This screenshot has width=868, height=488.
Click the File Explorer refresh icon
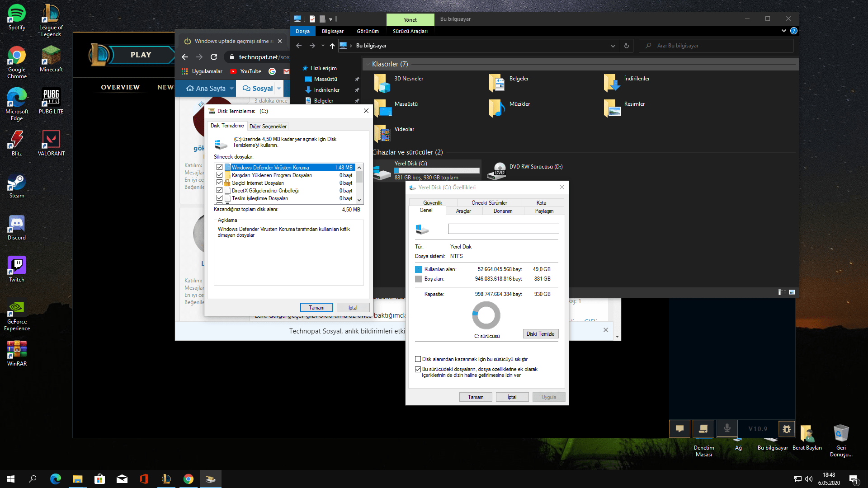point(626,46)
